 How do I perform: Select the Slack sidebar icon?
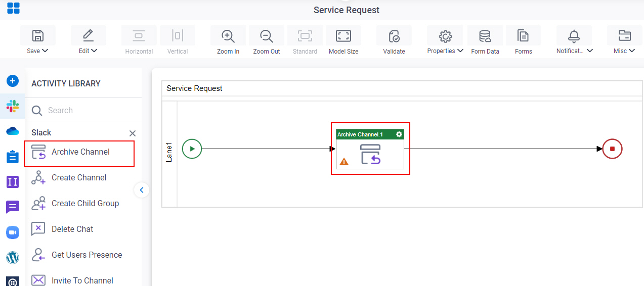[13, 106]
